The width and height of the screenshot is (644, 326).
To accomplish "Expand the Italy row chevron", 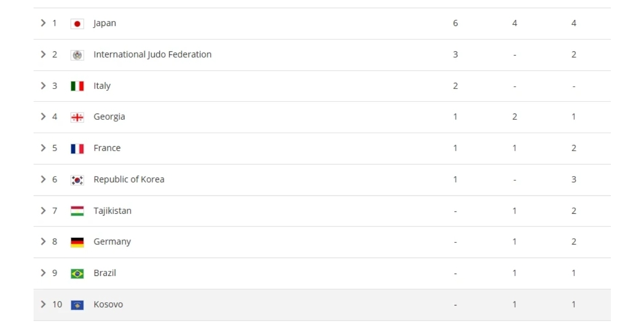I will point(43,85).
